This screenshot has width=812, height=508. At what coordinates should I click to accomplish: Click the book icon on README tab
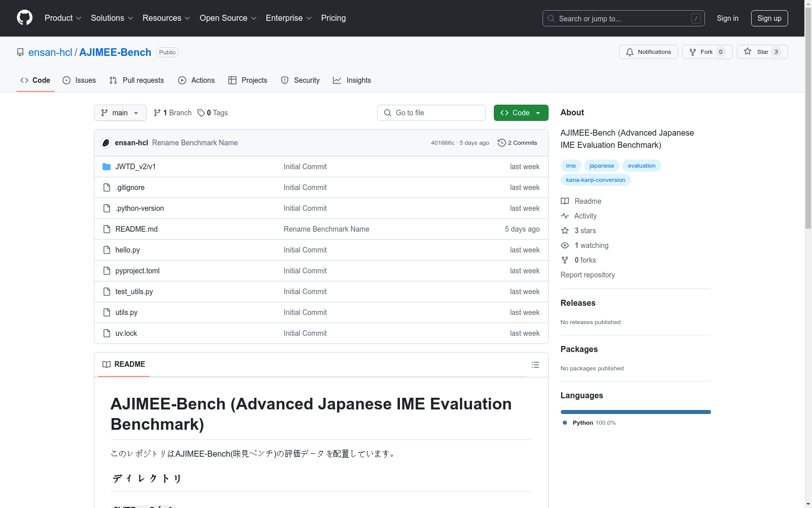(x=107, y=364)
